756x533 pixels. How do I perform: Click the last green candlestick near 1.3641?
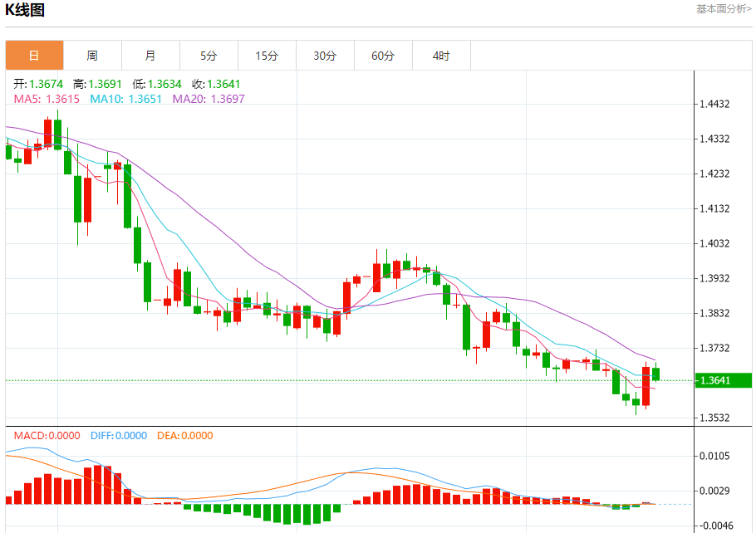point(656,373)
